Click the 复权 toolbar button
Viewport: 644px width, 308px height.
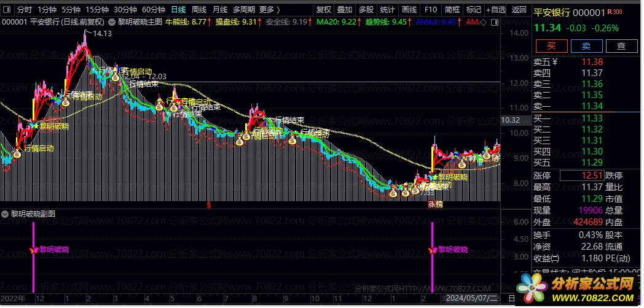coord(324,9)
